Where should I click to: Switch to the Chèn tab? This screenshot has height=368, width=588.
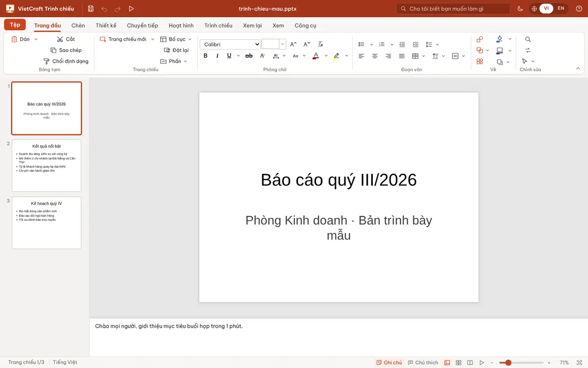pos(78,26)
